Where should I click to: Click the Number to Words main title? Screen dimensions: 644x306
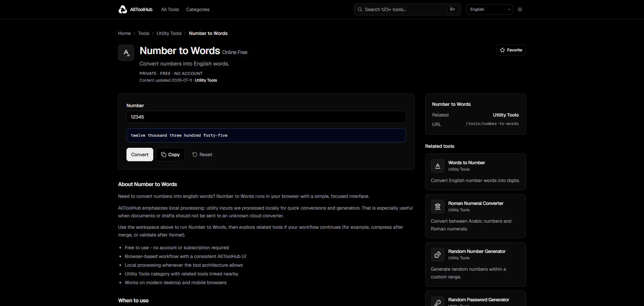(x=180, y=51)
